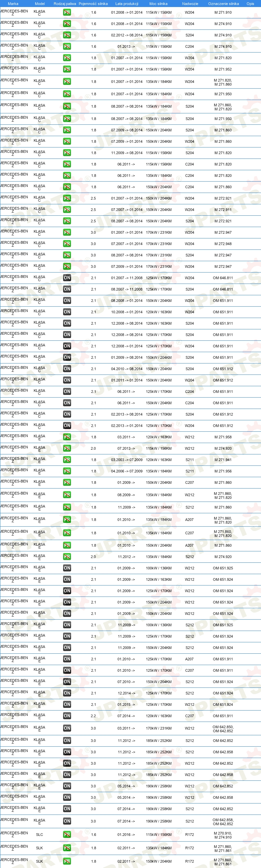Click the PB icon in the S211 M 271.941 row
This screenshot has width=261, height=868.
click(67, 460)
